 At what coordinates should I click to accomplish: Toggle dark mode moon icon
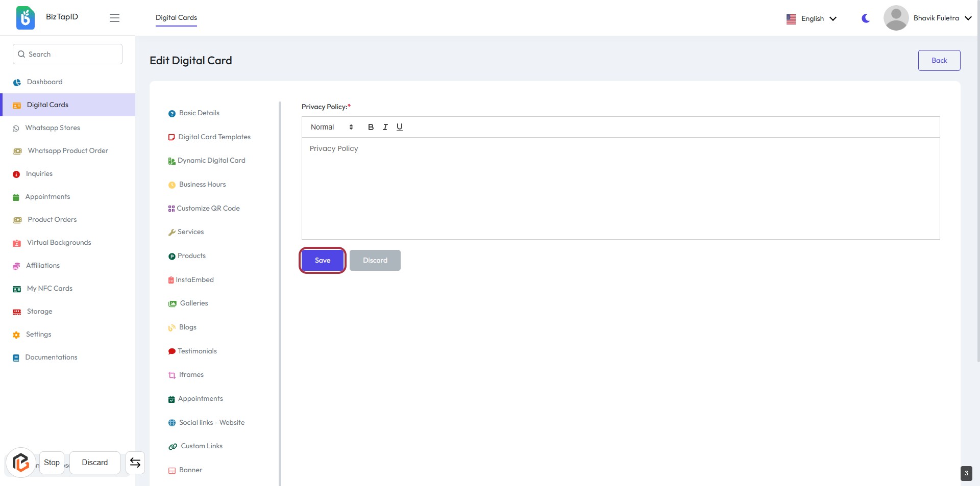pyautogui.click(x=865, y=18)
